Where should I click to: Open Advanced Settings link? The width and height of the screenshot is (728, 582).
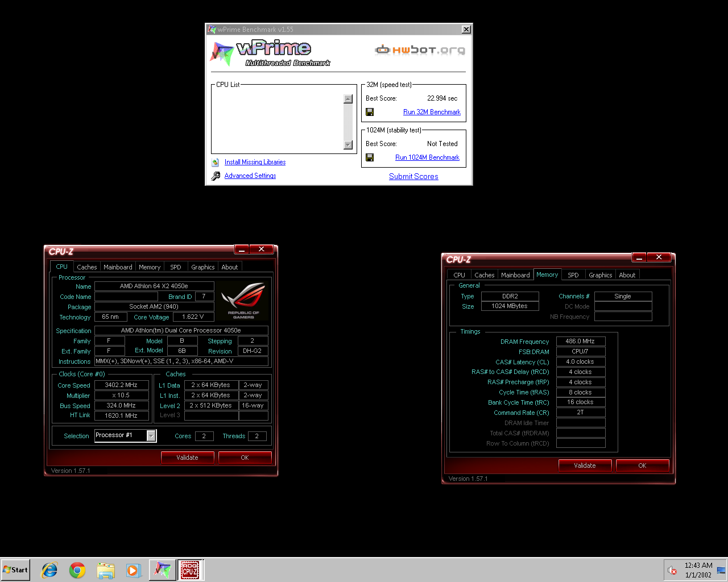coord(250,176)
